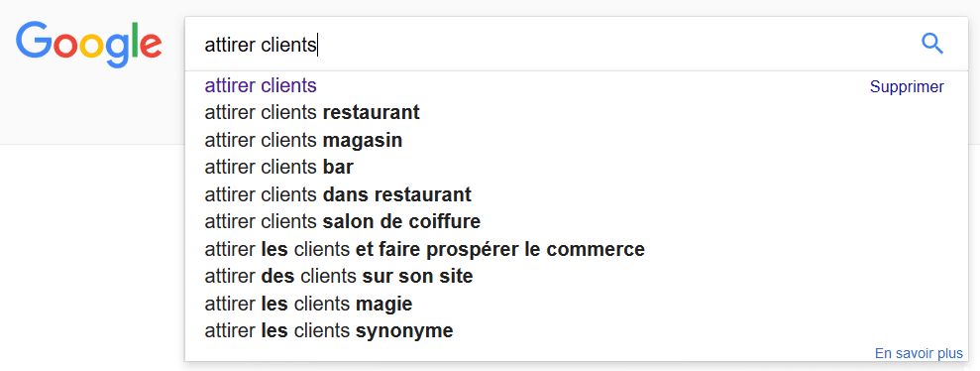Click the bold word 'magie' suggestion text

point(383,305)
